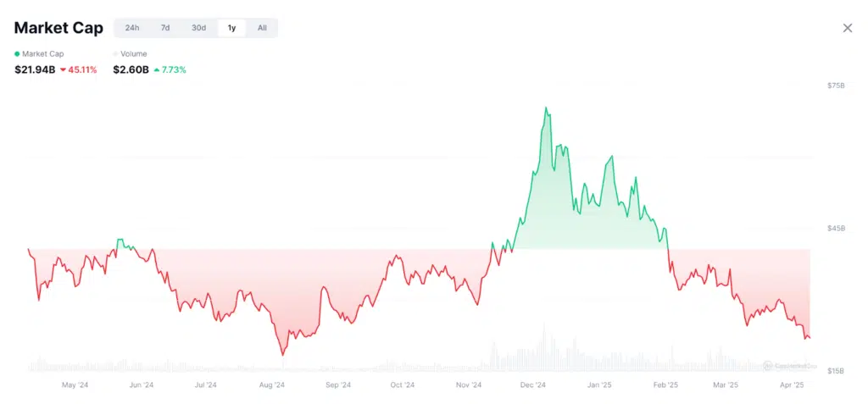
Task: Select the 1y time range tab
Action: coord(231,28)
